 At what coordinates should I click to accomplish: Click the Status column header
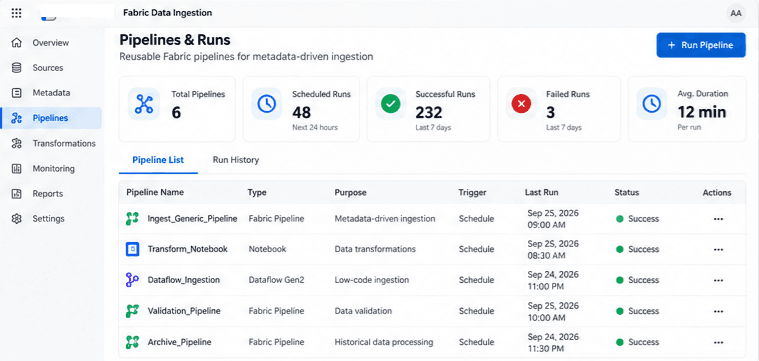627,193
